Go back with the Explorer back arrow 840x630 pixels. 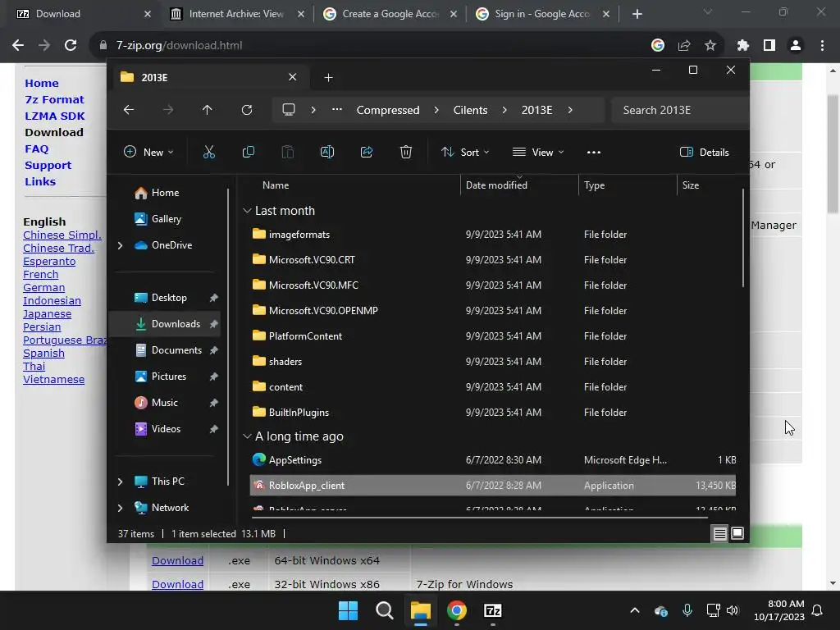[129, 110]
